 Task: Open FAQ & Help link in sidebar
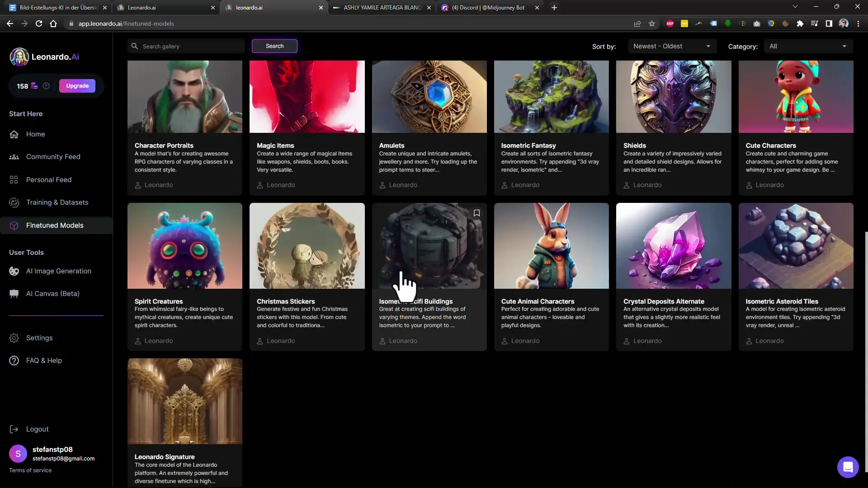tap(45, 360)
